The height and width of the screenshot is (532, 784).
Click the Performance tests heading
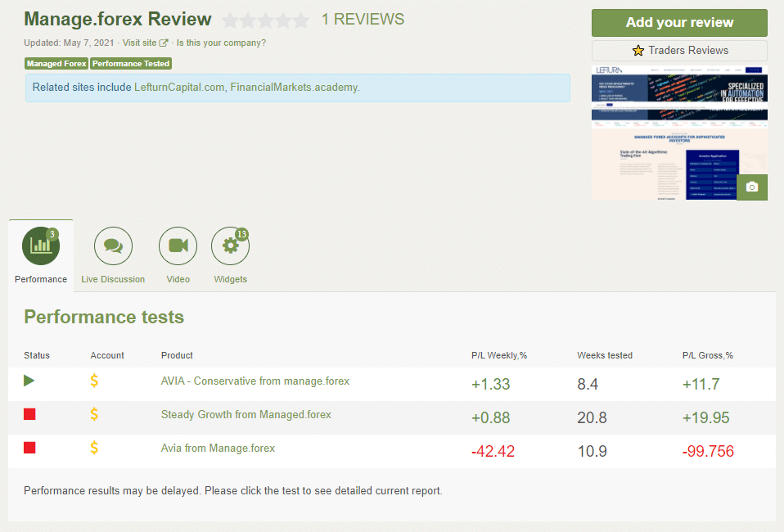pos(104,317)
